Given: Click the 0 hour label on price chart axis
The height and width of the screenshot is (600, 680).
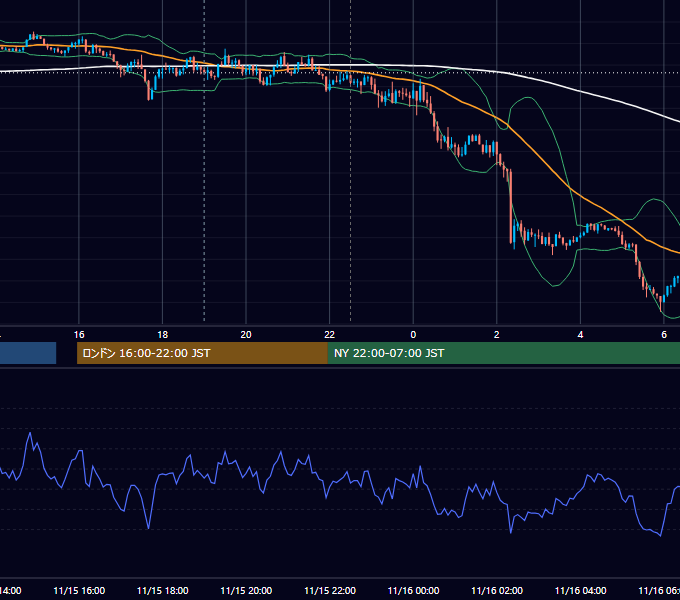Looking at the screenshot, I should (413, 335).
